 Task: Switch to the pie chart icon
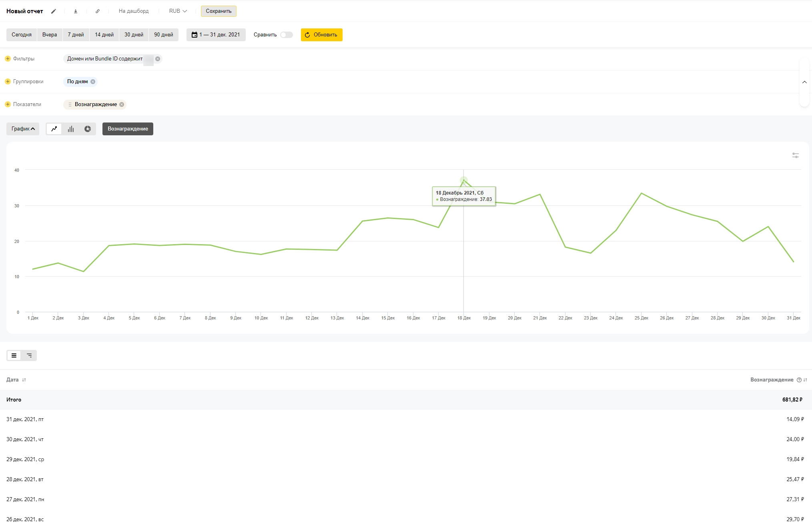[x=88, y=129]
